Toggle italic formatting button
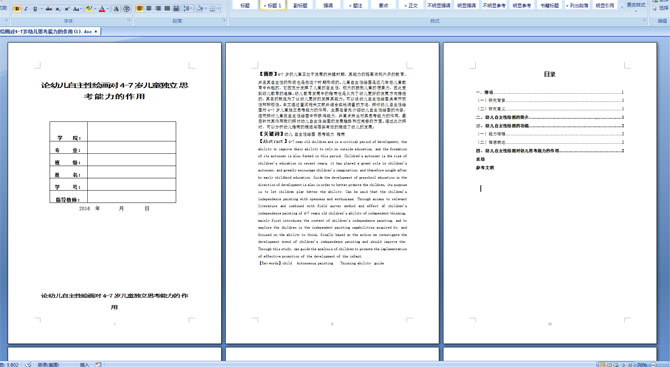The height and width of the screenshot is (367, 670). pyautogui.click(x=26, y=9)
